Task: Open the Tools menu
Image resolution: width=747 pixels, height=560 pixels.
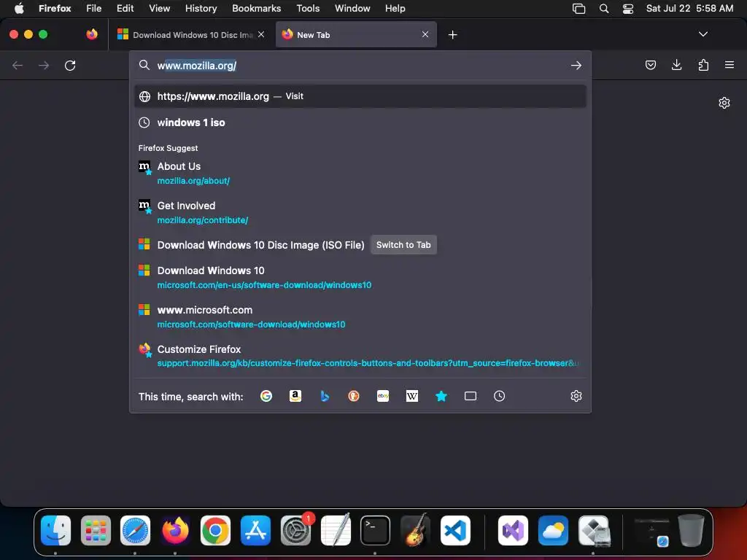Action: click(308, 9)
